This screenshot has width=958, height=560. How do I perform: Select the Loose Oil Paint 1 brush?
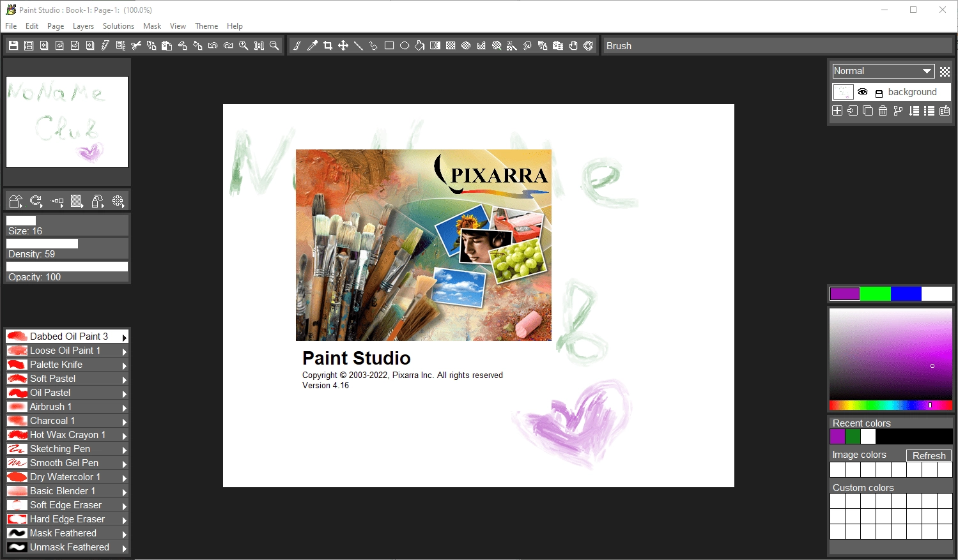67,351
